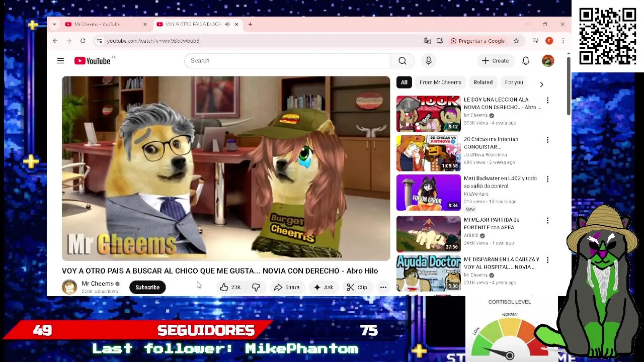Click the page vertical scrollbar
The height and width of the screenshot is (362, 644).
[x=569, y=85]
